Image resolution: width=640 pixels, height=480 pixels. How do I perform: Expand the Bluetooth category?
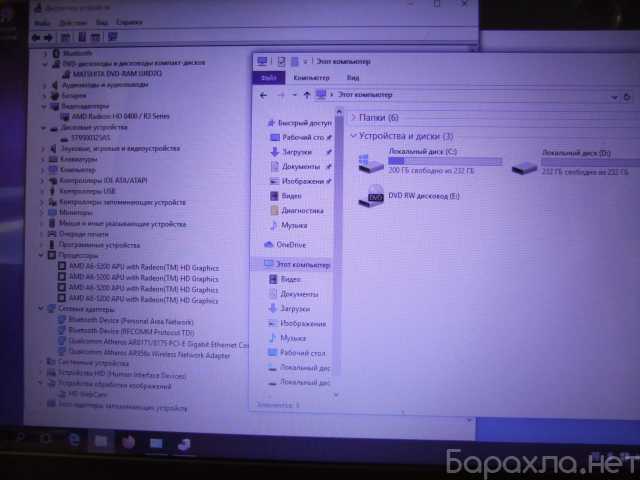pyautogui.click(x=44, y=53)
